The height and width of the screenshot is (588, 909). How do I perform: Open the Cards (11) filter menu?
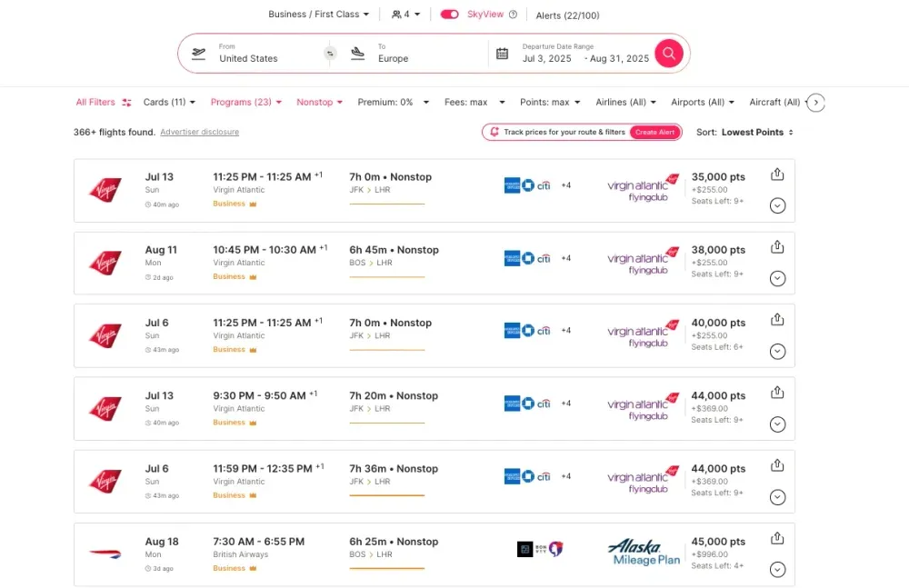[169, 103]
